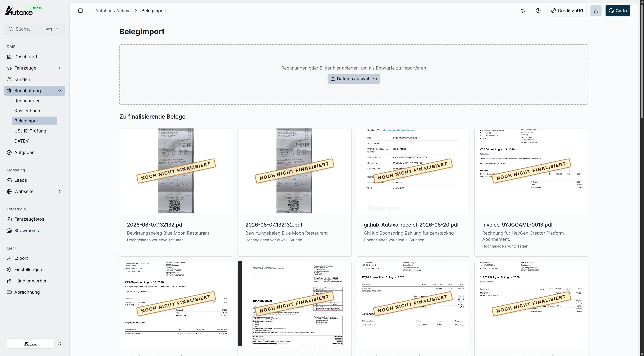Collapse the Buchhaltung section chevron
644x356 pixels.
pos(59,91)
